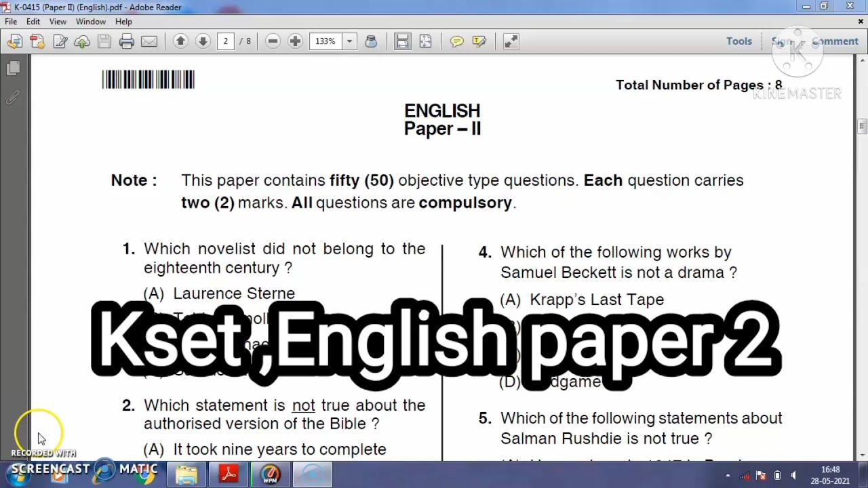Screen dimensions: 868x488
Task: Zoom out with the minus button
Action: tap(273, 41)
